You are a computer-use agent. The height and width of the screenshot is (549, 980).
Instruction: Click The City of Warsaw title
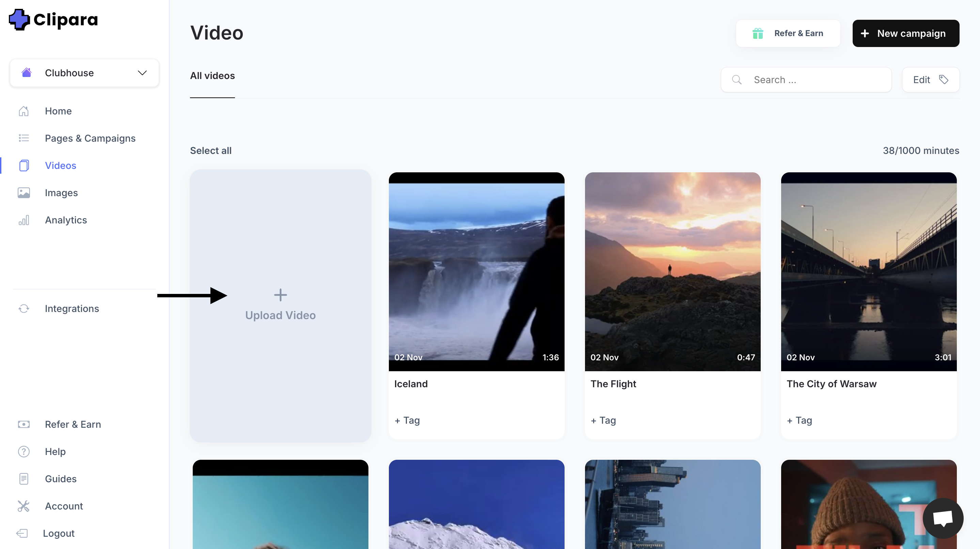coord(832,384)
